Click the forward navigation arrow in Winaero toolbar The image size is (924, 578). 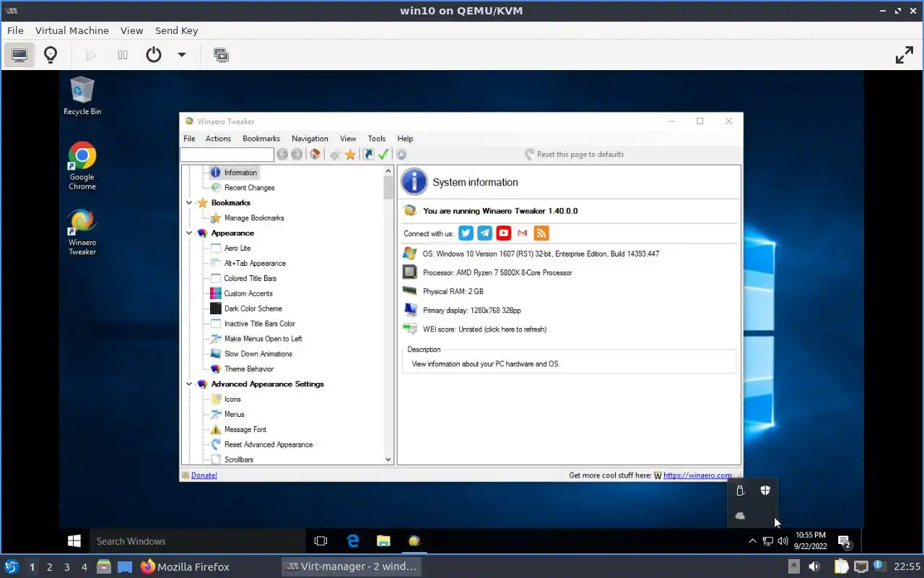coord(297,155)
